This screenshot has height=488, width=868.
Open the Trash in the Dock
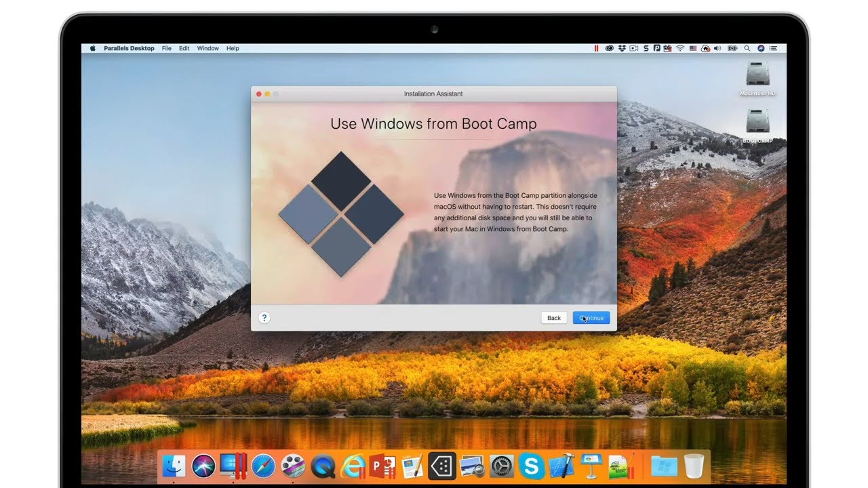(x=694, y=466)
